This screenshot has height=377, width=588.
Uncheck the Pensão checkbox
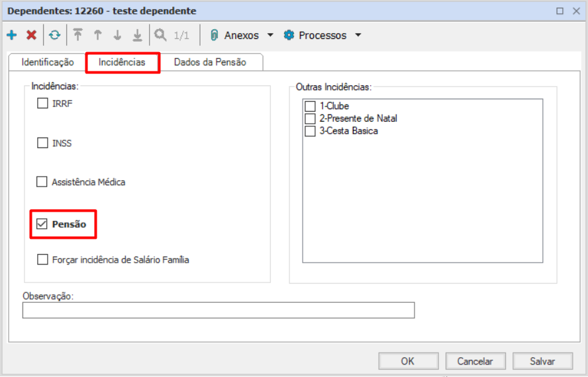42,224
